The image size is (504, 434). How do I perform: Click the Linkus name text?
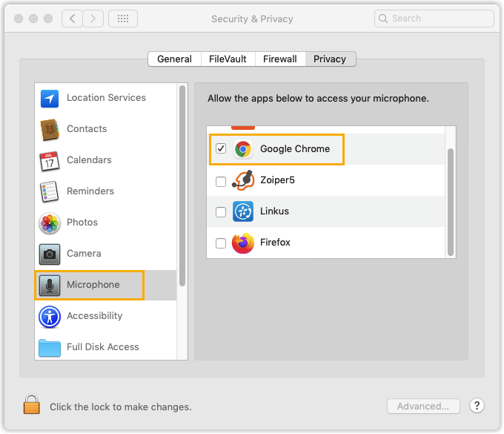[x=274, y=211]
